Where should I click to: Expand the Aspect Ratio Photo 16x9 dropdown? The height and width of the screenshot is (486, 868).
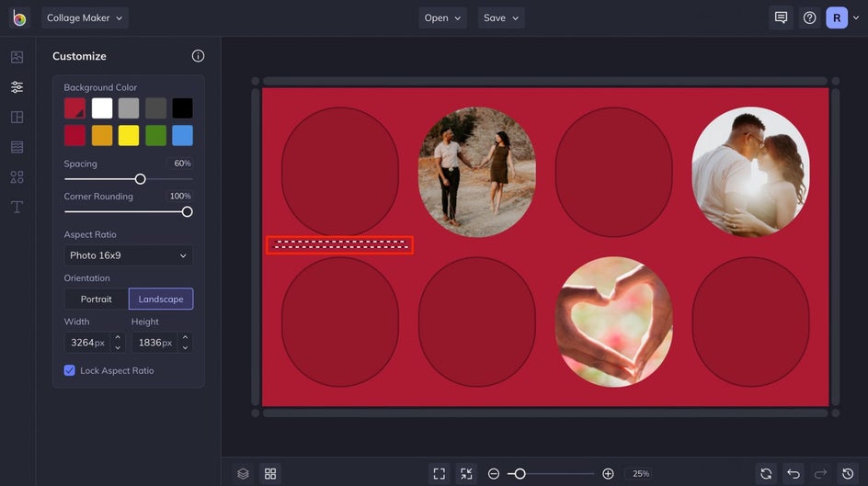tap(129, 255)
